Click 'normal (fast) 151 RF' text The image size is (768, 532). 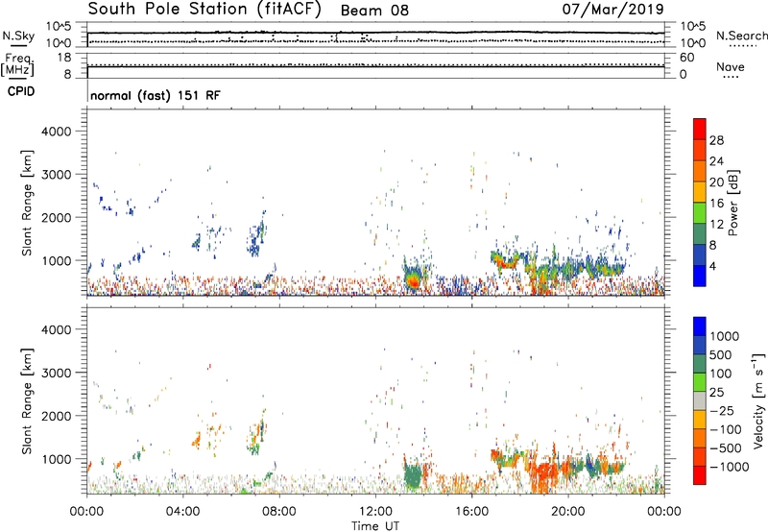tap(156, 95)
